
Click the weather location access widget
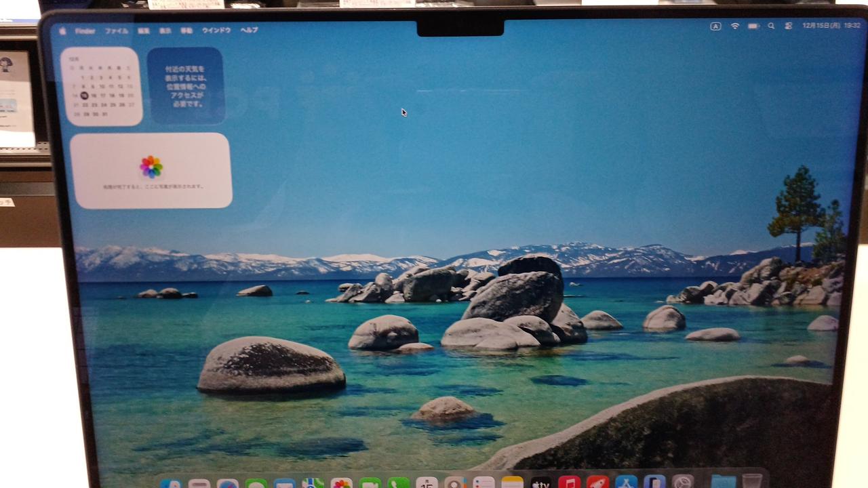[186, 86]
